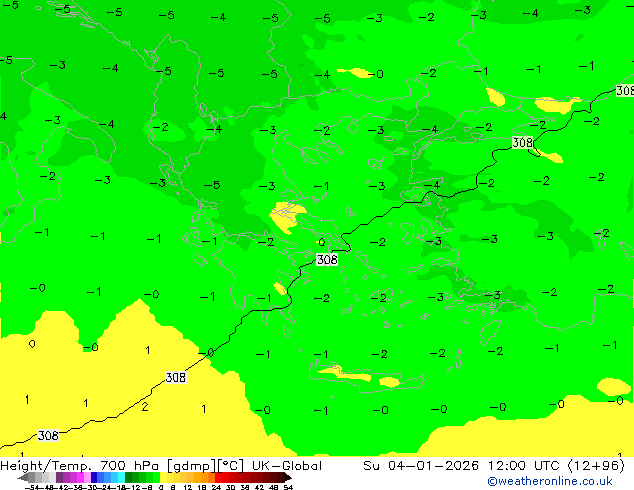The width and height of the screenshot is (634, 490).
Task: Click the map title 'Height/Temp. 700 hPa'
Action: [80, 466]
